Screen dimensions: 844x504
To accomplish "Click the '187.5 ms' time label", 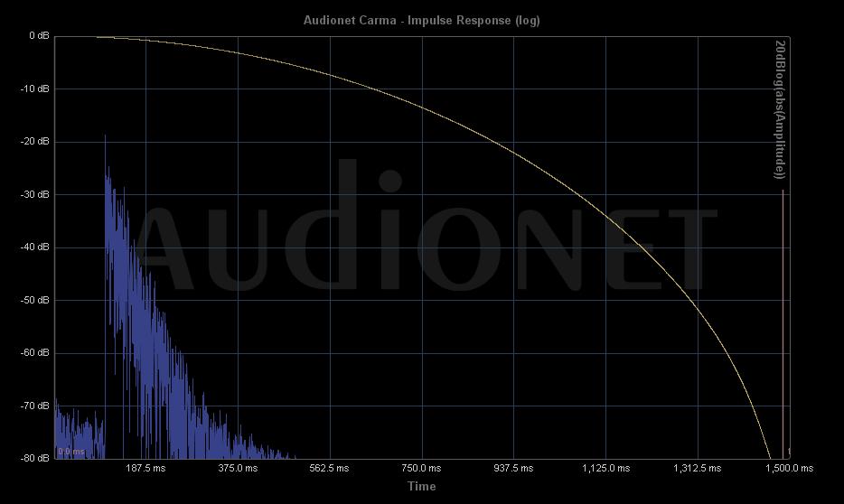I will pyautogui.click(x=145, y=468).
